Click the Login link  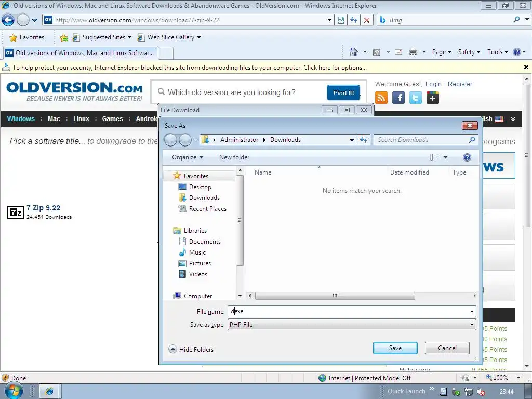coord(433,84)
